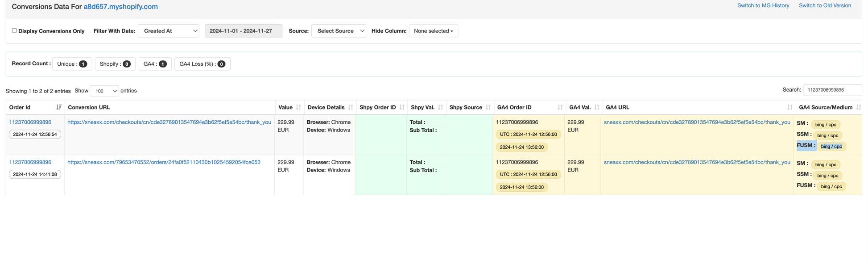Sort by Order Id column icon

[x=59, y=107]
